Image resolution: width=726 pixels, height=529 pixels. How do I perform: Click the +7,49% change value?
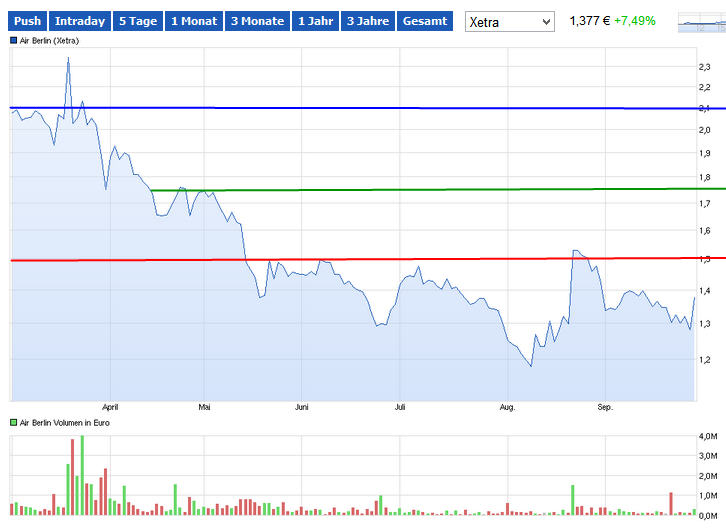635,21
